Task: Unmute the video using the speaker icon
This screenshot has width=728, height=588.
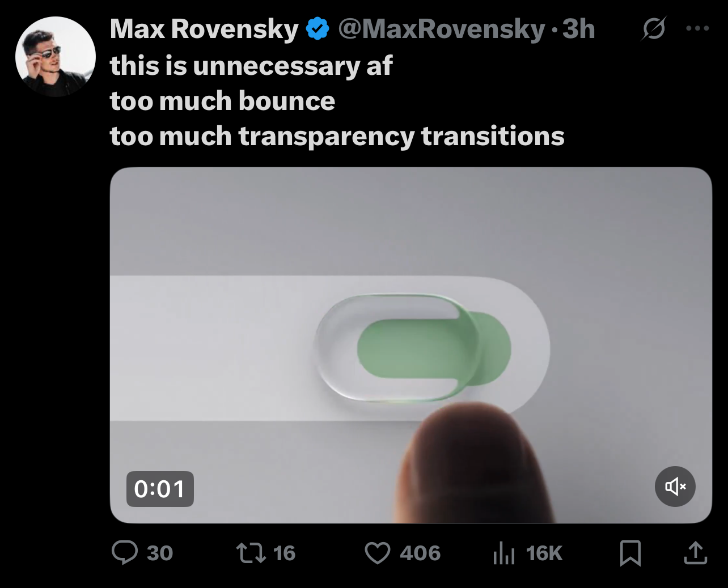Action: [x=675, y=487]
